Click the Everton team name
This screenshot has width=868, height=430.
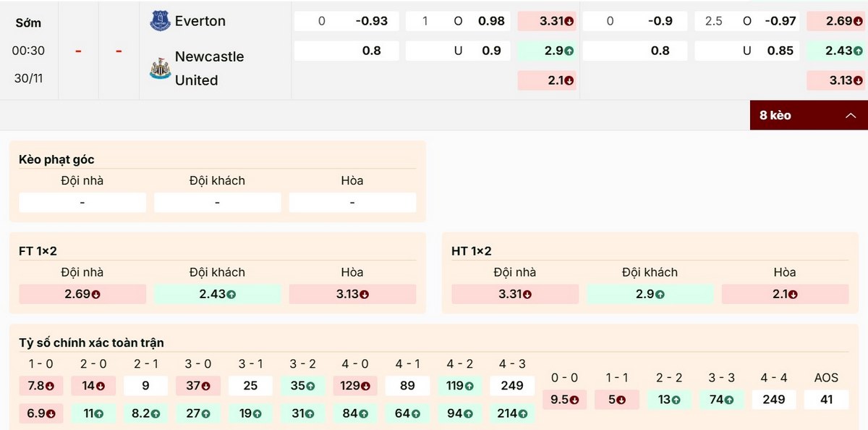coord(200,21)
